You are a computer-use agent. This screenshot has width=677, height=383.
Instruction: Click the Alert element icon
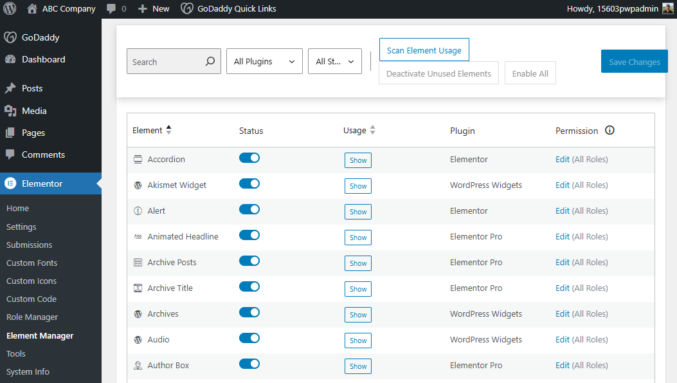point(138,211)
